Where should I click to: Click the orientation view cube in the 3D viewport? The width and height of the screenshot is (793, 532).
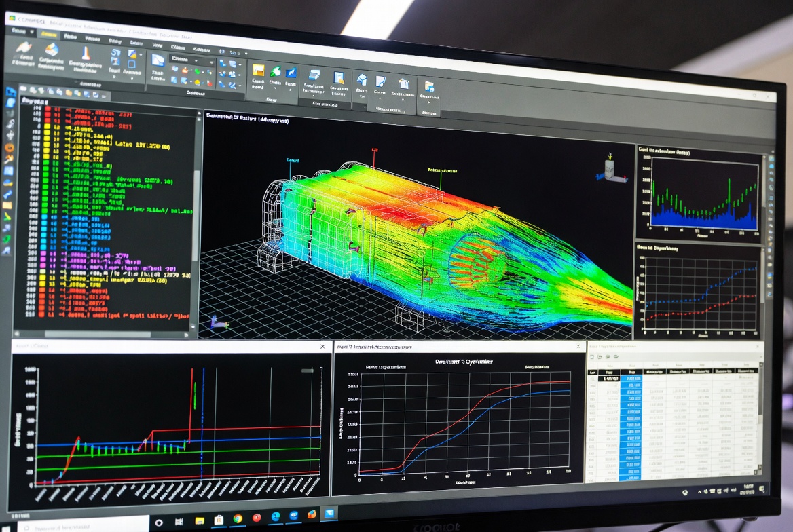point(610,168)
